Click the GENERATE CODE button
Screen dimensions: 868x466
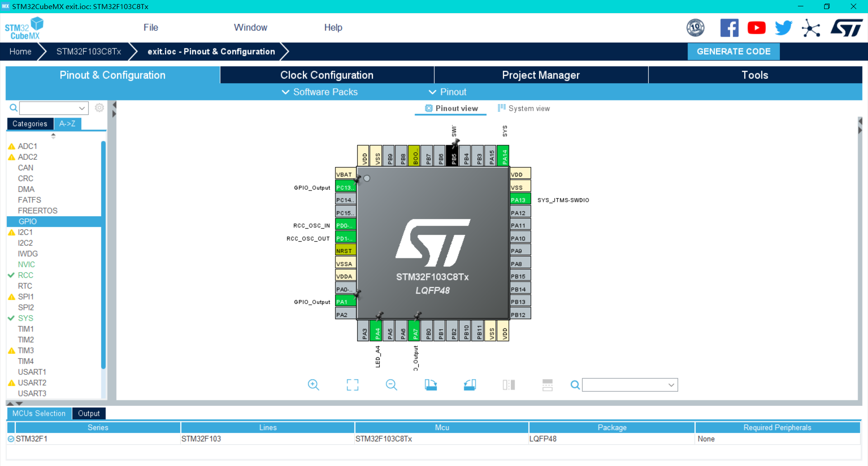coord(733,51)
